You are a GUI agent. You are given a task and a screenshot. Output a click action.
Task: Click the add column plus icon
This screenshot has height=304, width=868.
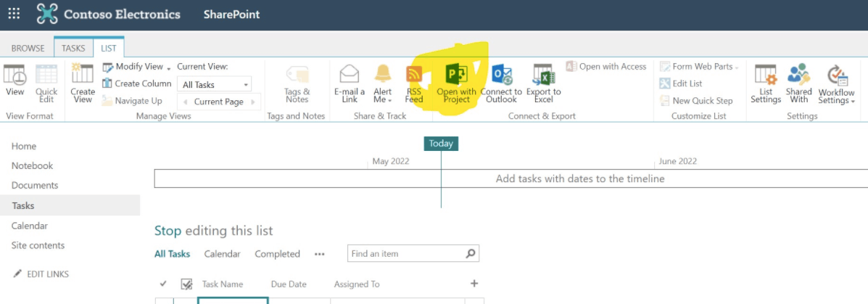[x=474, y=284]
